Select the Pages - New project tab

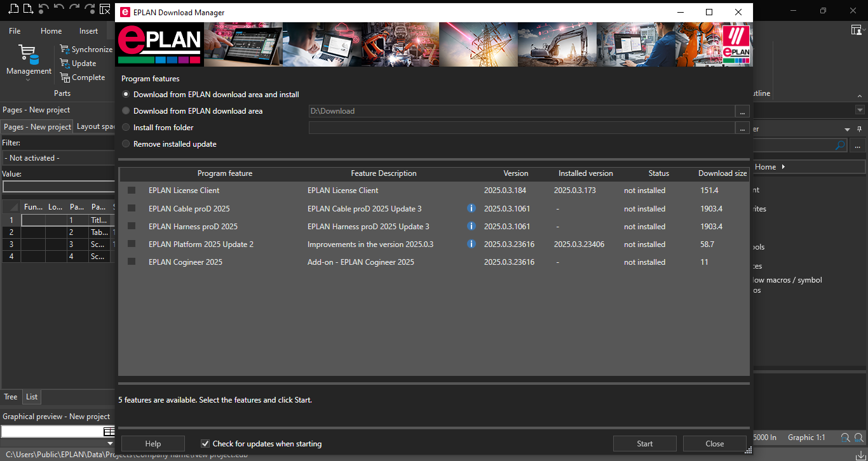pos(37,127)
